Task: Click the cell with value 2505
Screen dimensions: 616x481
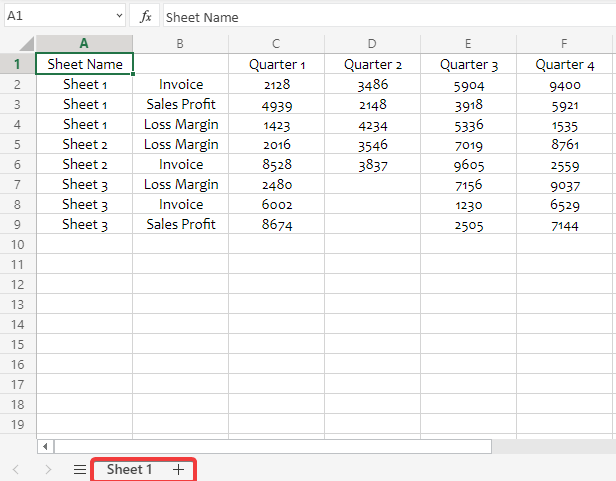Action: [x=468, y=224]
